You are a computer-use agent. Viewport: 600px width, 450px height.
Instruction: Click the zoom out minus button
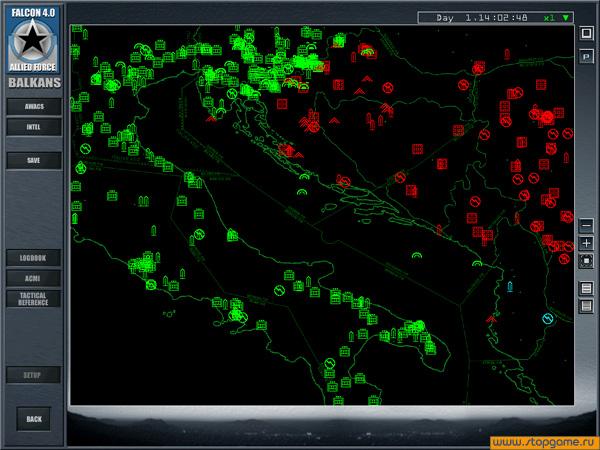tap(586, 226)
